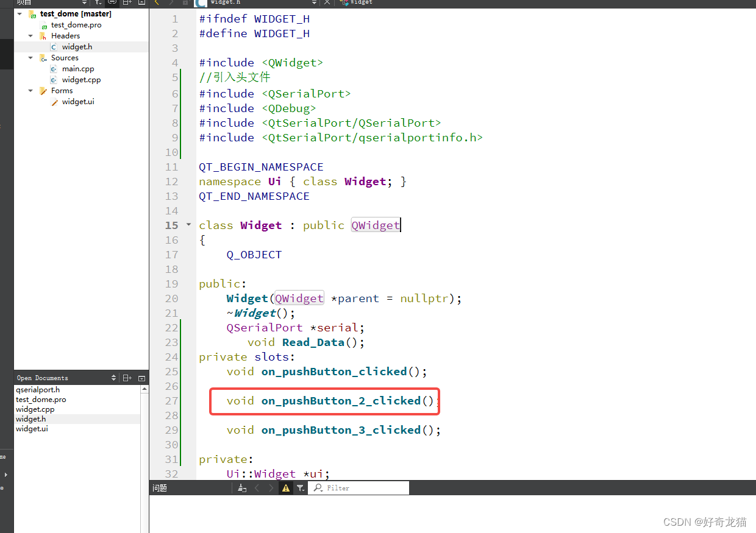Click the qserialportinfo.h include line
The image size is (756, 533).
tap(341, 138)
